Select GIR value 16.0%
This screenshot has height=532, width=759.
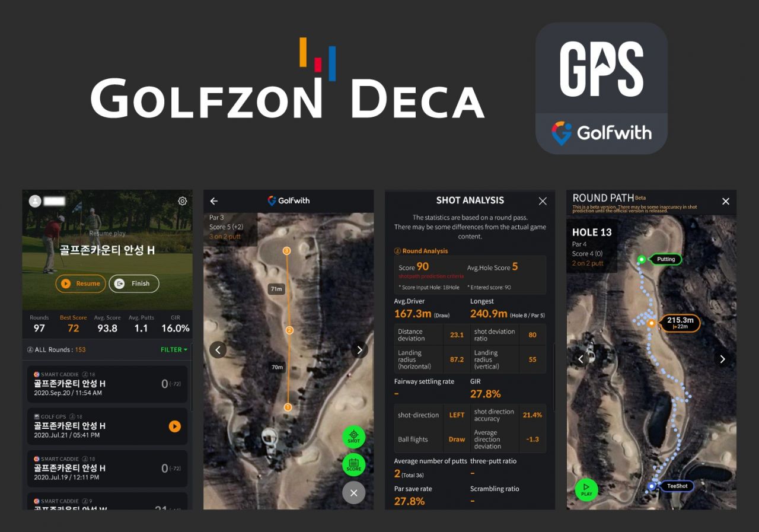coord(176,328)
